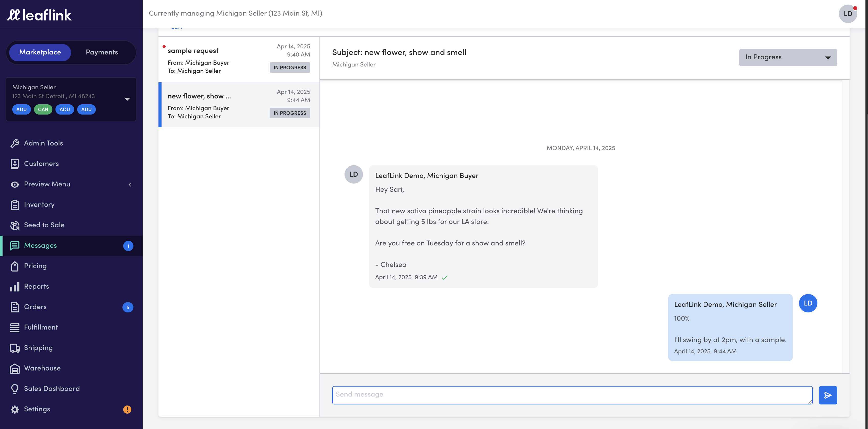
Task: Click the Preview Menu eye icon
Action: [x=15, y=184]
